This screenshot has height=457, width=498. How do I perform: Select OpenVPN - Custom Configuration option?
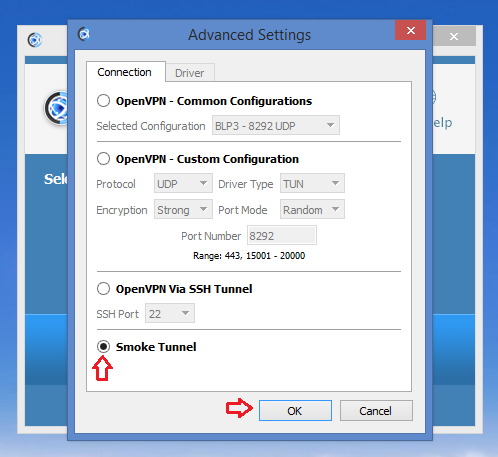click(x=103, y=159)
